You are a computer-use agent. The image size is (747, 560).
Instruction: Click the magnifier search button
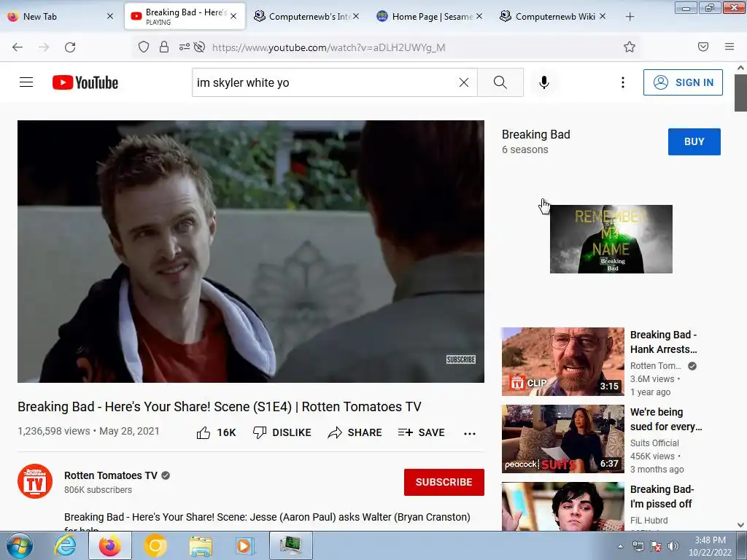(500, 82)
